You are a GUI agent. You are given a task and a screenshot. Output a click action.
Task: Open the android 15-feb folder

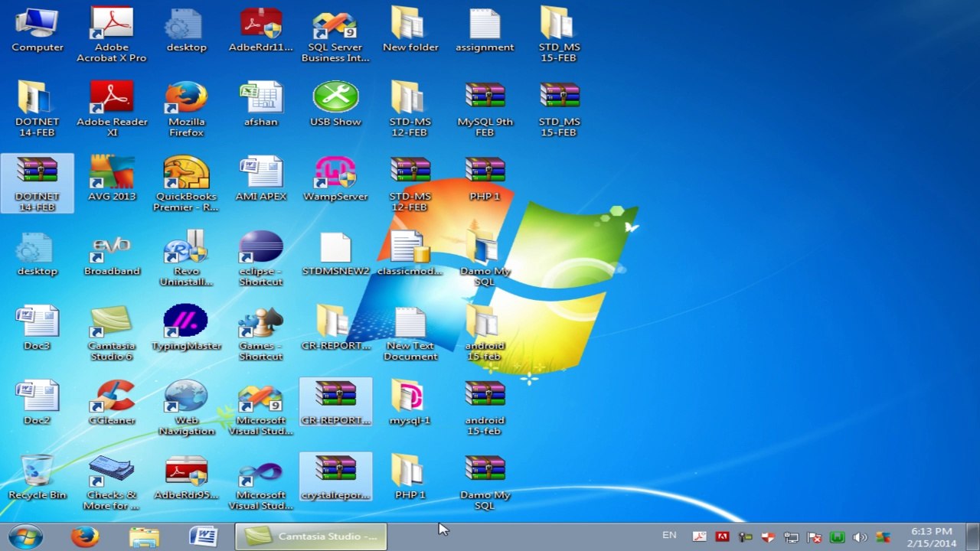(485, 333)
